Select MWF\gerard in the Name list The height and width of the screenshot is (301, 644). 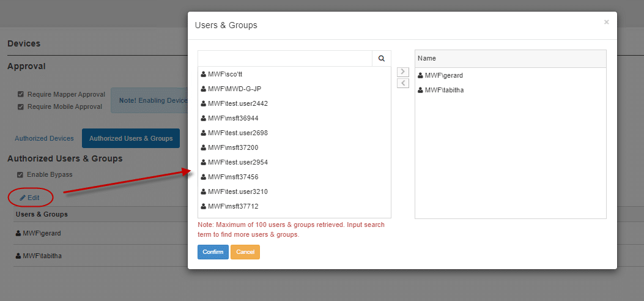[x=443, y=76]
